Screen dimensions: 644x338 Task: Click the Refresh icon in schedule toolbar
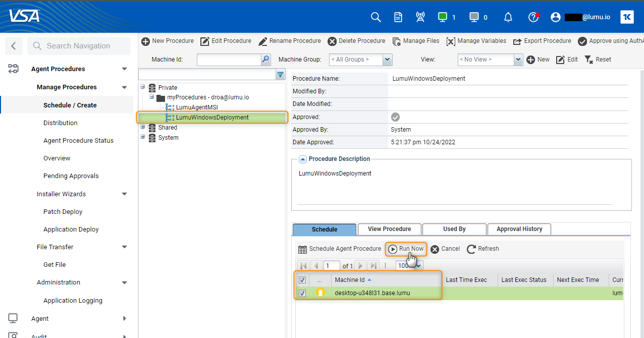click(471, 249)
